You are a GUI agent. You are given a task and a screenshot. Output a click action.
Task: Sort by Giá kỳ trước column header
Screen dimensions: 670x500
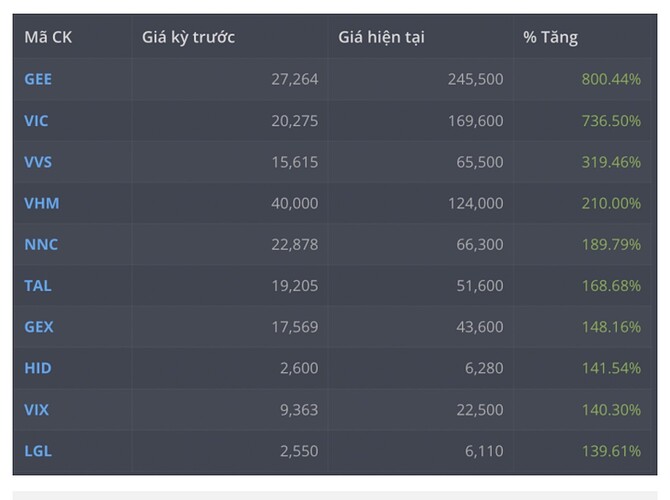(x=188, y=38)
